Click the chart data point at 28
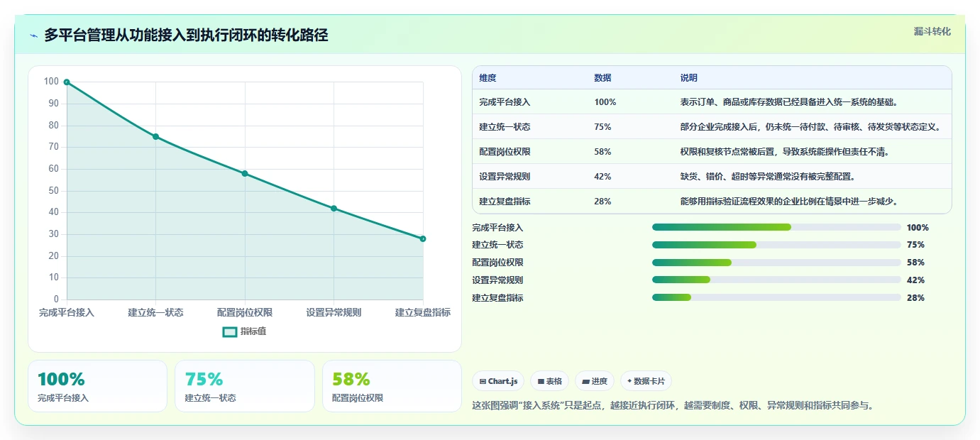The width and height of the screenshot is (980, 440). [423, 238]
